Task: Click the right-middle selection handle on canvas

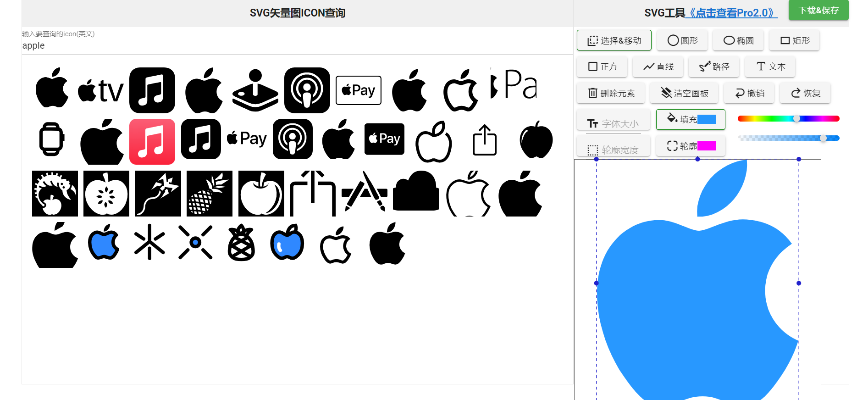Action: click(x=799, y=283)
